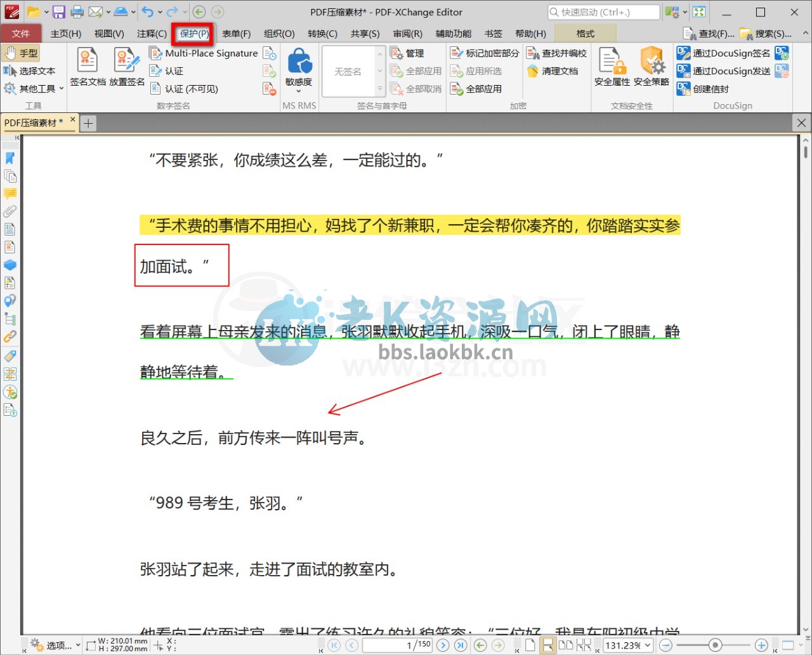Open the Format (格式) tab
Screen dimensions: 812x655
click(x=586, y=34)
